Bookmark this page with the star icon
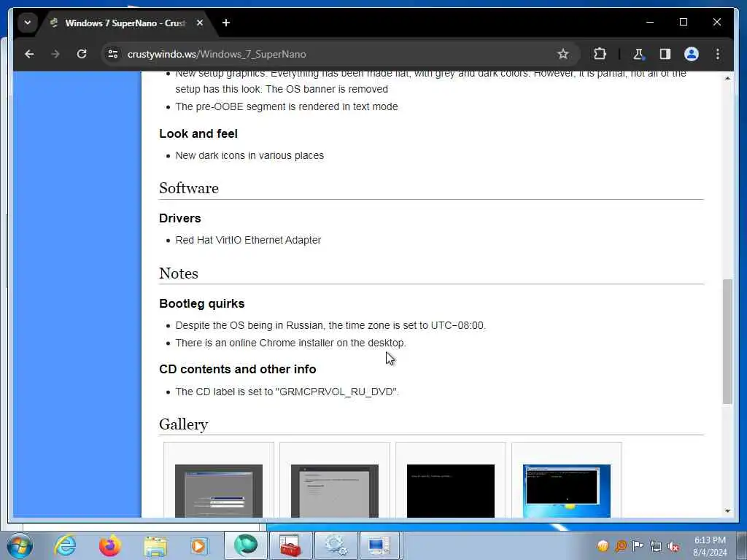Image resolution: width=747 pixels, height=560 pixels. (x=563, y=54)
